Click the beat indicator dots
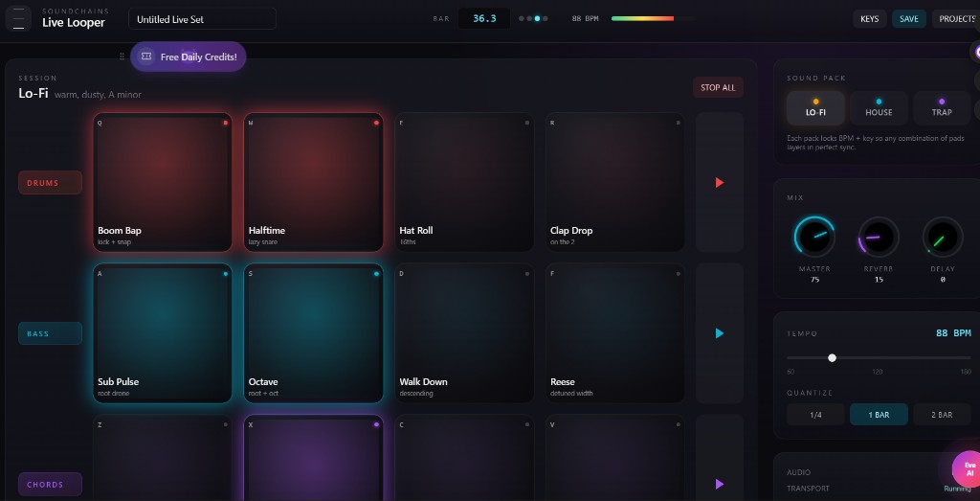 533,19
